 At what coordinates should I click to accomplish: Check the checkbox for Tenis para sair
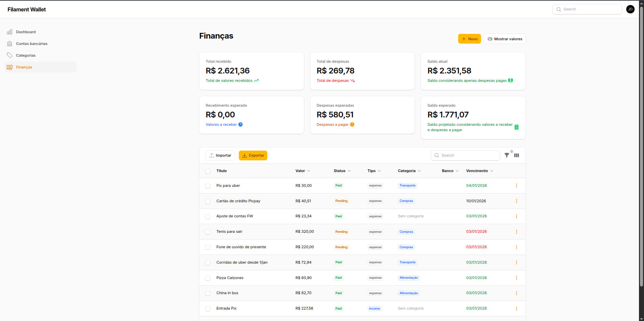click(x=208, y=231)
